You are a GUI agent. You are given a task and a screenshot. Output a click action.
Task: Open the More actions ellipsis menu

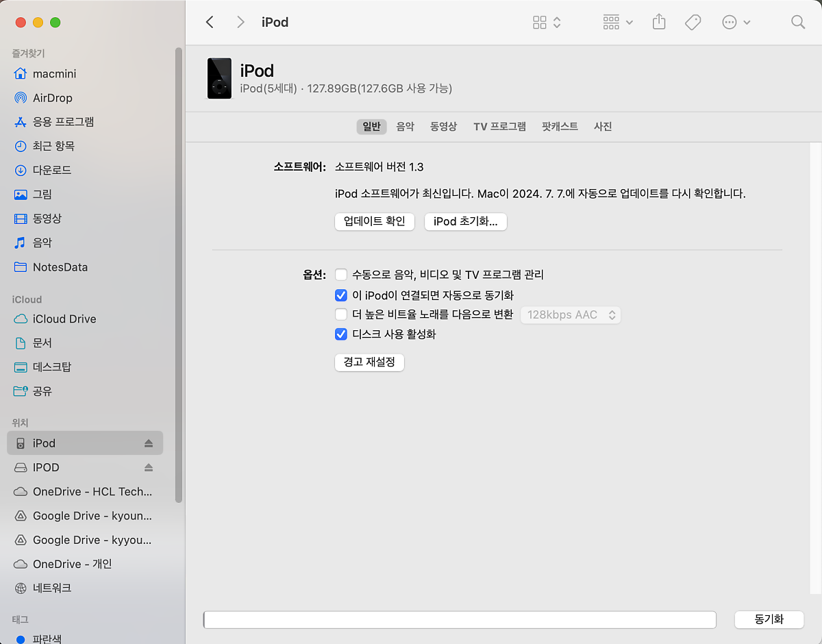736,23
